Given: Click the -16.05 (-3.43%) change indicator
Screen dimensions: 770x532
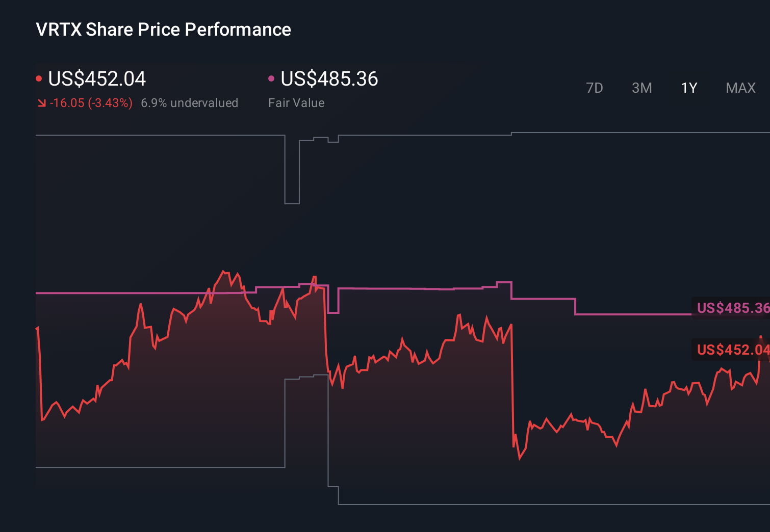Looking at the screenshot, I should click(x=92, y=102).
